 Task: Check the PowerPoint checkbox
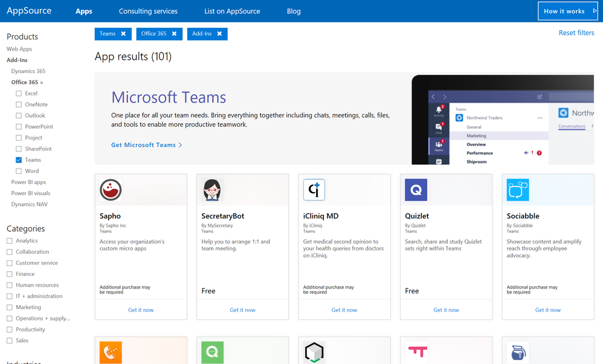pos(19,127)
